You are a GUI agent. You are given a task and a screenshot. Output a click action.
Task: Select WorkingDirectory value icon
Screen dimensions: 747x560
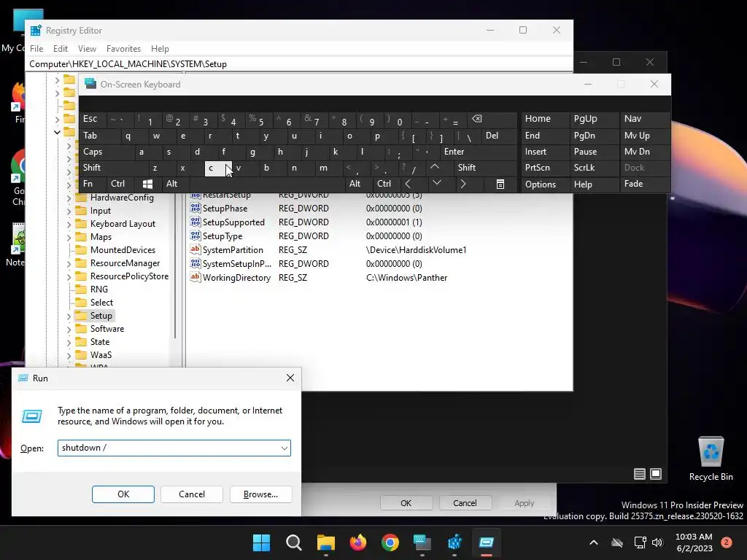pos(195,277)
